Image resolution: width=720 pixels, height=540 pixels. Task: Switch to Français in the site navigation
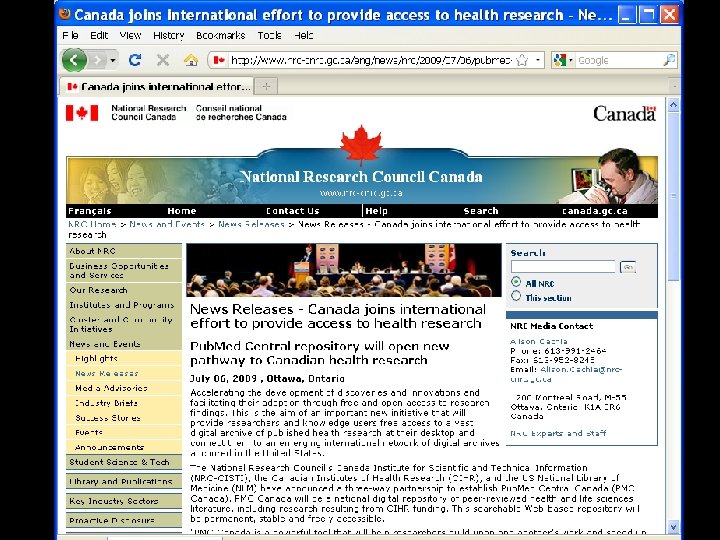(x=90, y=211)
